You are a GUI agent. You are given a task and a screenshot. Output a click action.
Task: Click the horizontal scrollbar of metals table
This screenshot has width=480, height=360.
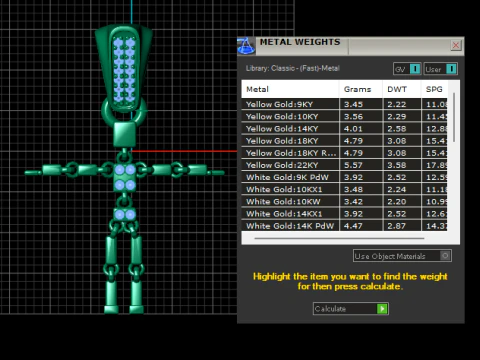pyautogui.click(x=339, y=238)
